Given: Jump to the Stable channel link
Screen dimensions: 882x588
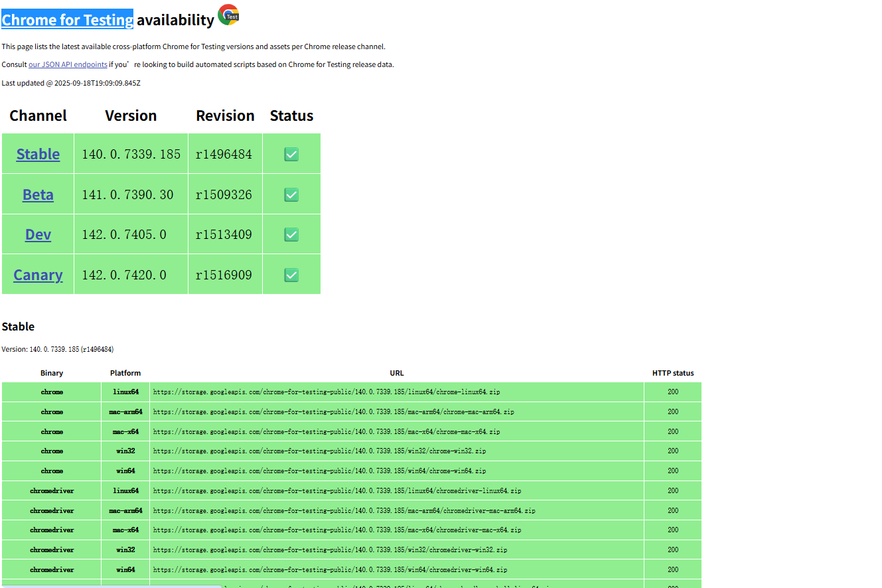Looking at the screenshot, I should tap(38, 154).
